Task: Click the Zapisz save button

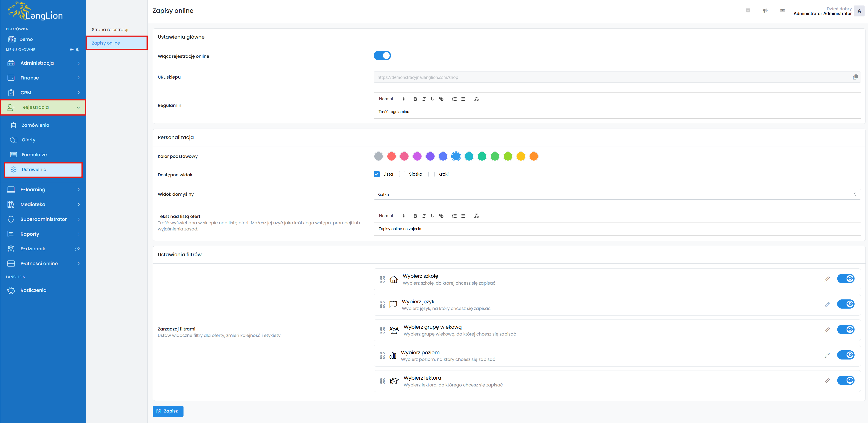Action: pyautogui.click(x=168, y=411)
